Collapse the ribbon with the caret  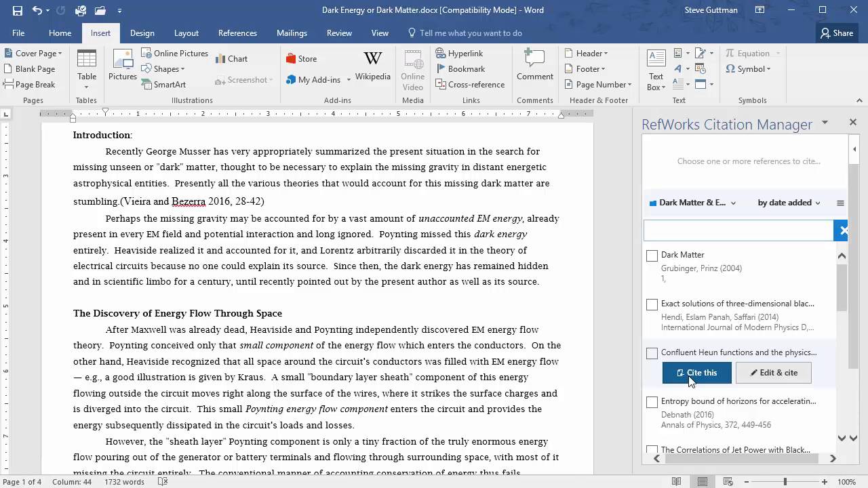pos(860,100)
